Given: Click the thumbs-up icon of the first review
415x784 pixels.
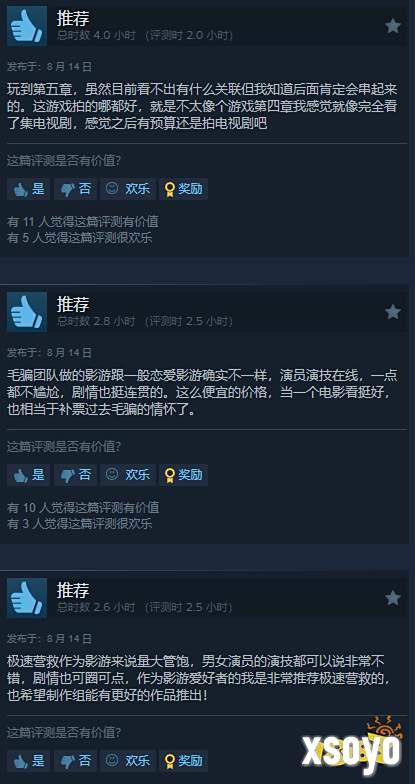Looking at the screenshot, I should [x=27, y=26].
